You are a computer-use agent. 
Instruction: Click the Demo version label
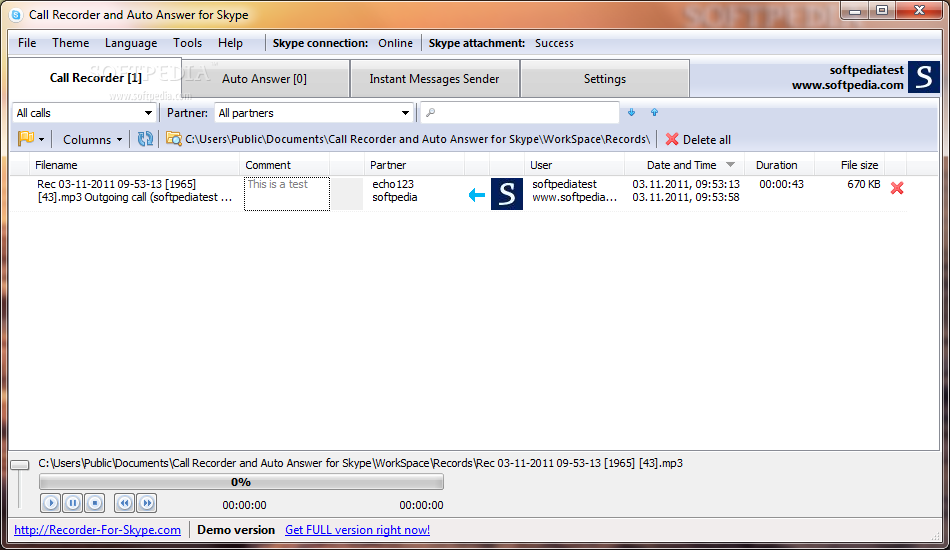click(236, 530)
